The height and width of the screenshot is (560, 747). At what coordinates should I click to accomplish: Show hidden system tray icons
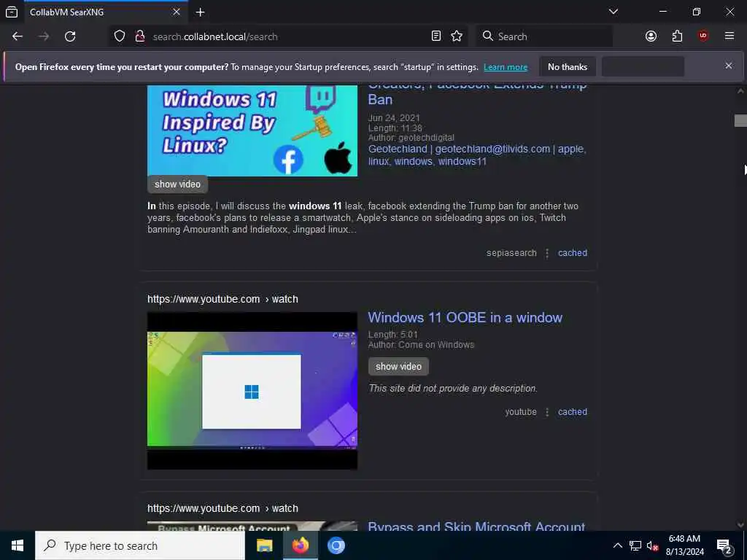coord(617,545)
